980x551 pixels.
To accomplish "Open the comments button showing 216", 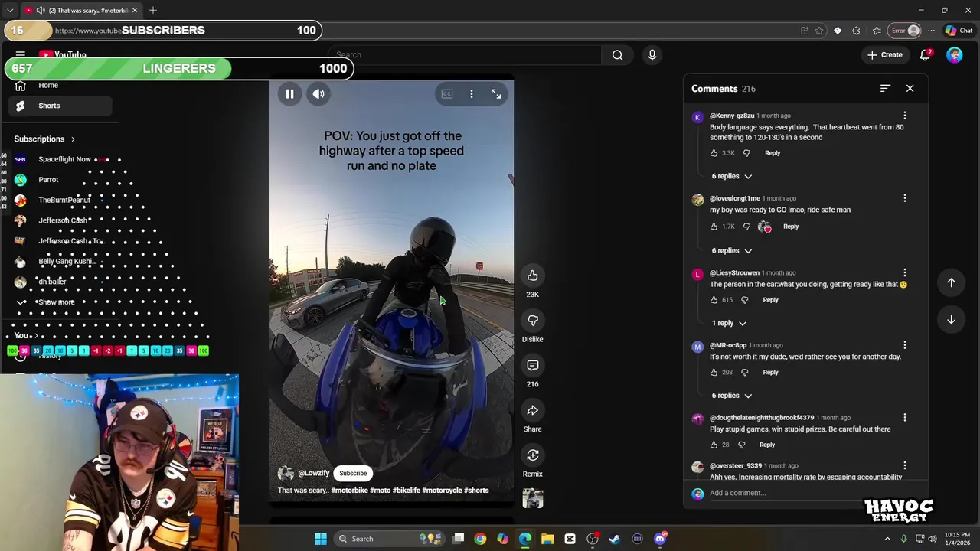I will pos(533,366).
